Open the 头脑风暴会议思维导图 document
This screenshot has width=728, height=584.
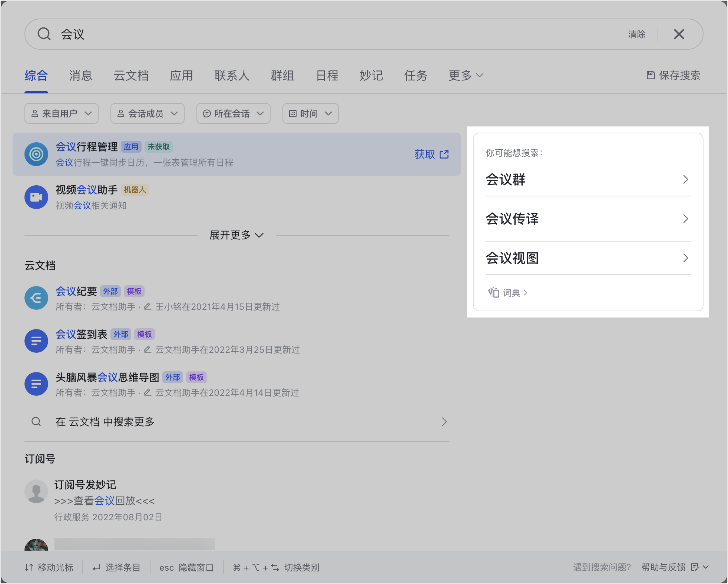click(x=107, y=377)
